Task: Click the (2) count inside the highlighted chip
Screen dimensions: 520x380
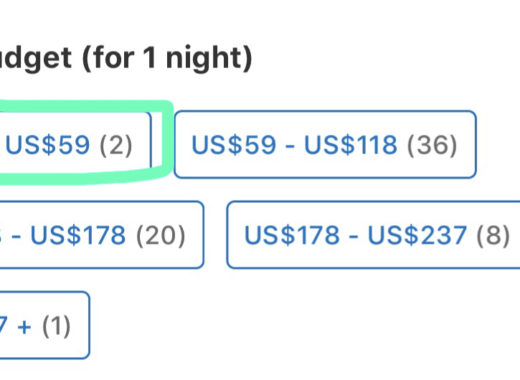Action: pos(116,145)
